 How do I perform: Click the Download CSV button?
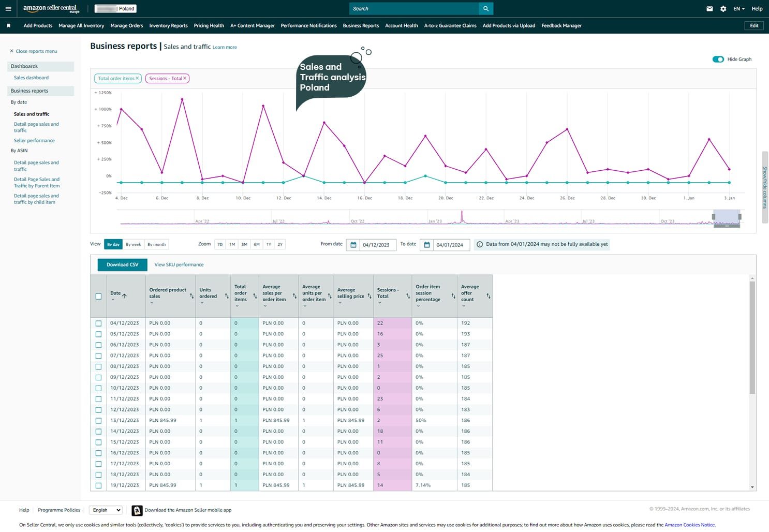122,264
